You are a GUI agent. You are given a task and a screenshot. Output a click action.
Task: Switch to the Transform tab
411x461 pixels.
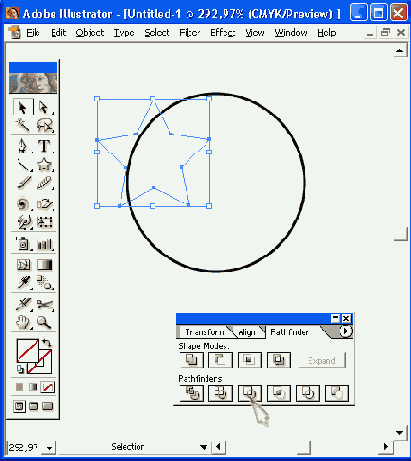[x=205, y=332]
